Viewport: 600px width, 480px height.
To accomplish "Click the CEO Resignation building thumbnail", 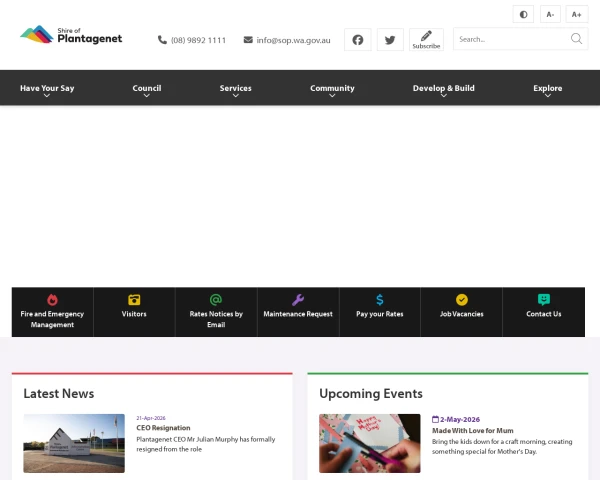I will pyautogui.click(x=74, y=443).
